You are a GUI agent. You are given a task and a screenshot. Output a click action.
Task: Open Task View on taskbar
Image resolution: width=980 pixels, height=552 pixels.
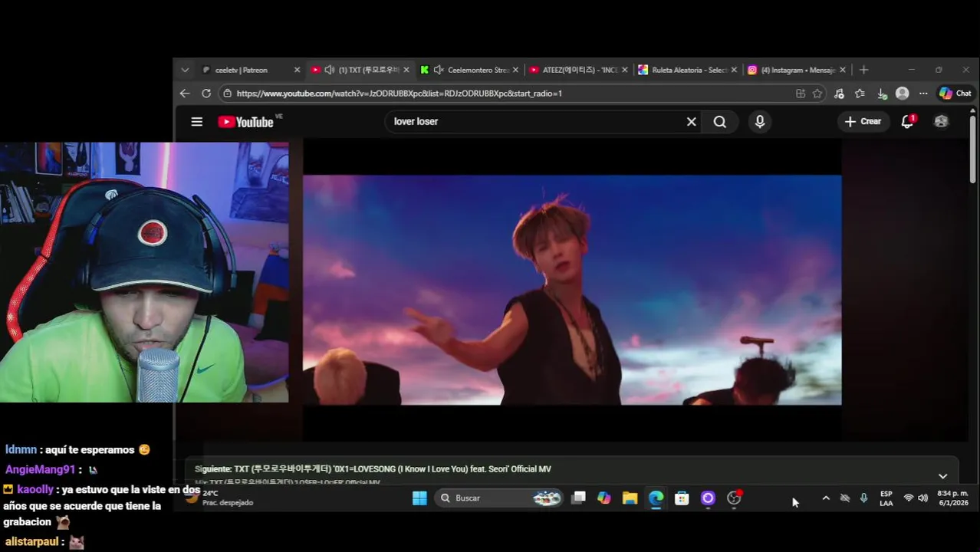579,498
